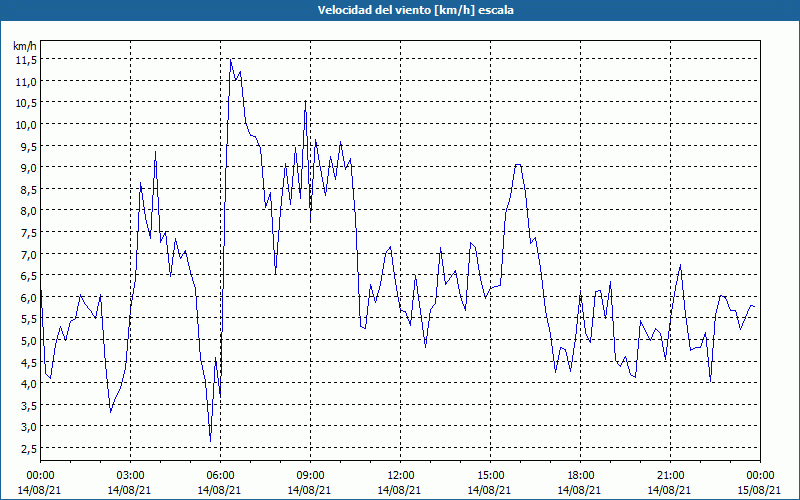800x500 pixels.
Task: Click the 15/08/21 date label
Action: coord(760,490)
